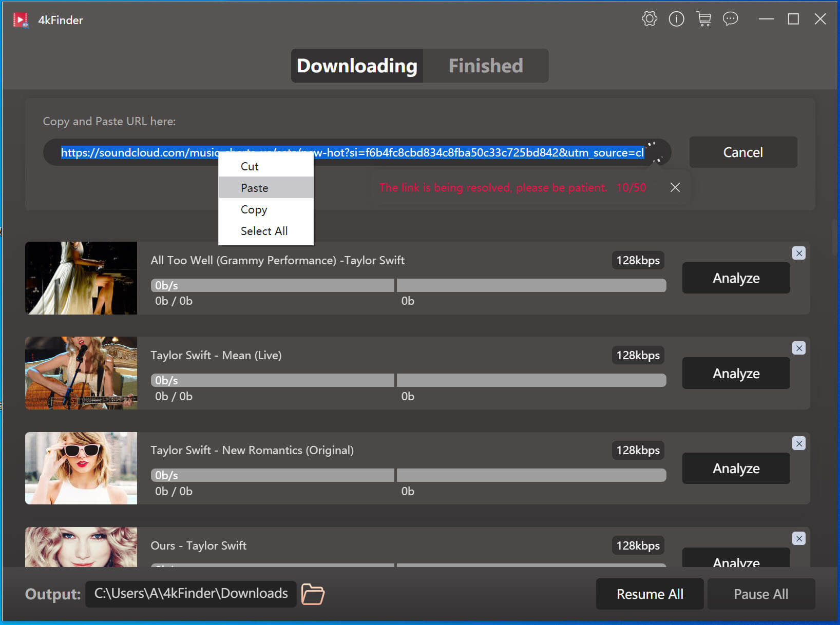
Task: Remove the Mean (Live) download item
Action: 798,348
